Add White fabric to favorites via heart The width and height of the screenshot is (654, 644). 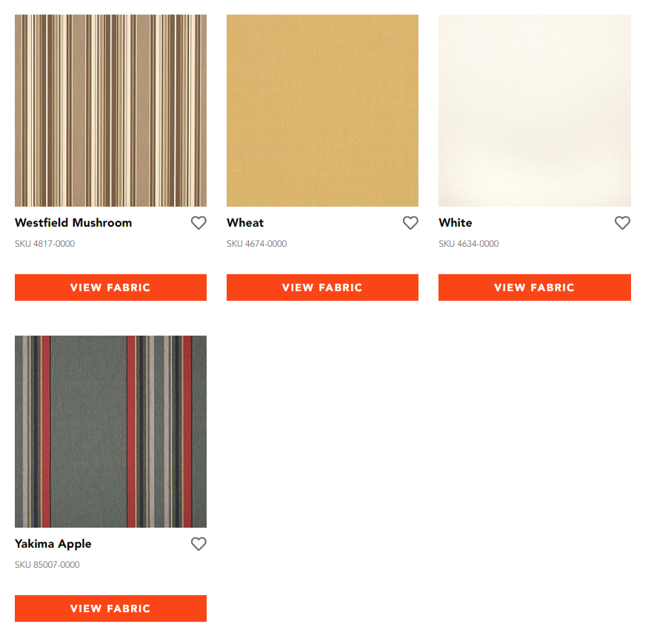pos(622,223)
